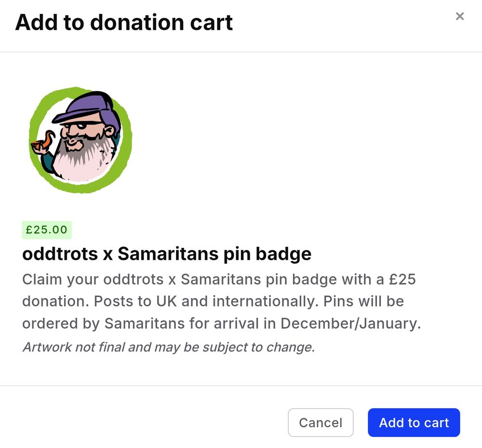The image size is (482, 448).
Task: Close the Add to donation cart dialog
Action: pyautogui.click(x=460, y=16)
